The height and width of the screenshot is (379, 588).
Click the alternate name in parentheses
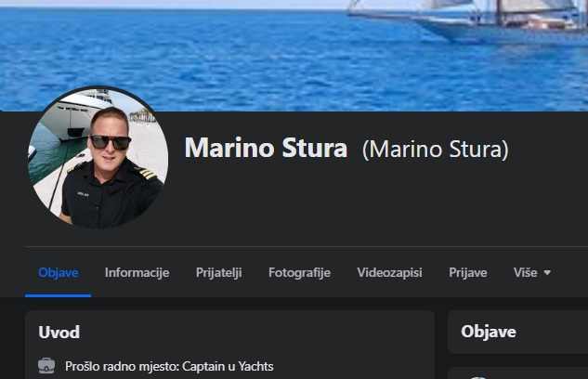(435, 150)
